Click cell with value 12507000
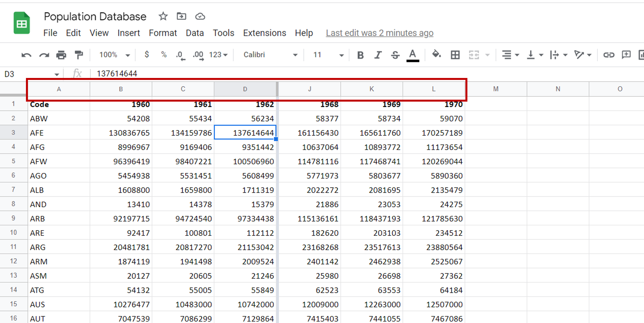Viewport: 644px width, 323px height. pyautogui.click(x=434, y=304)
